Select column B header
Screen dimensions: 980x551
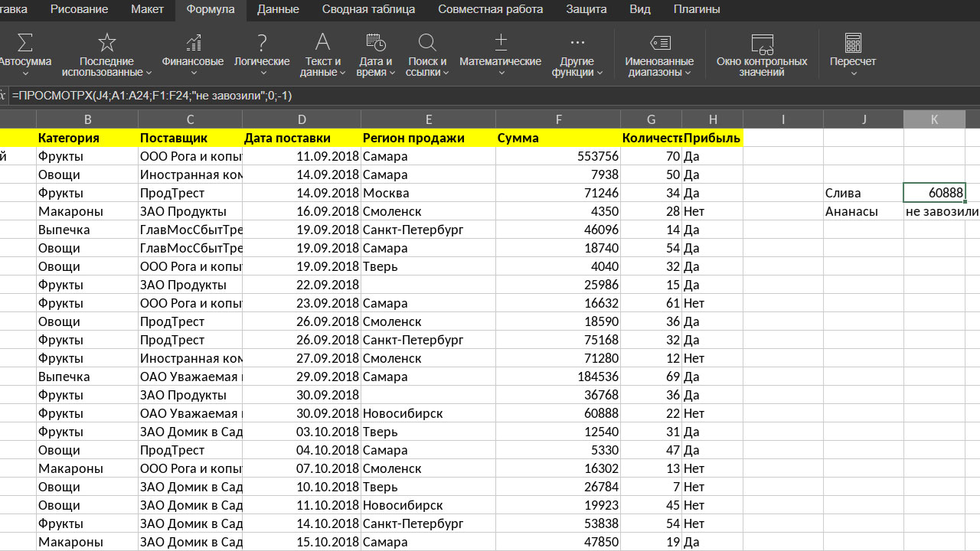tap(87, 119)
